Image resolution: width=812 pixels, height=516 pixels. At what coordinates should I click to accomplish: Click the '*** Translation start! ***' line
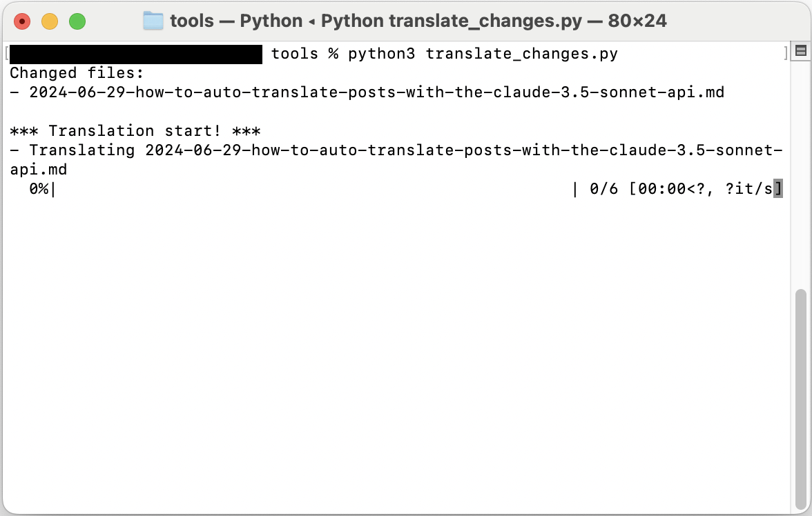point(135,131)
